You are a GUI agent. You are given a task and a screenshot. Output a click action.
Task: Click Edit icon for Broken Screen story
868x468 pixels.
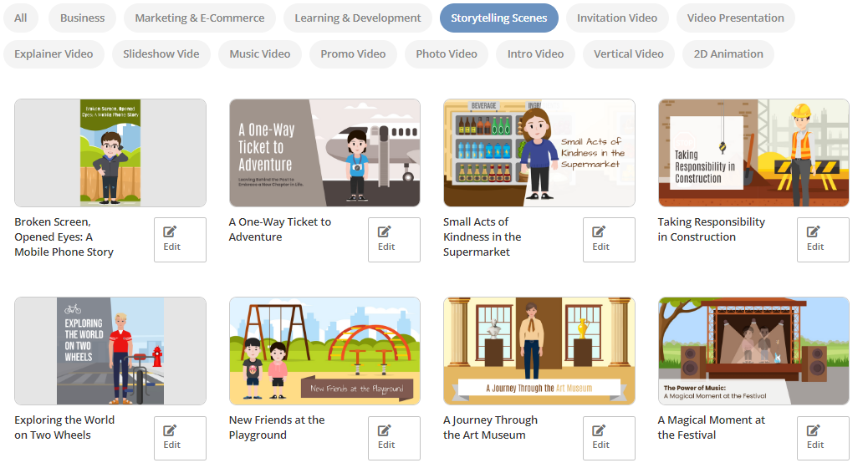[180, 240]
